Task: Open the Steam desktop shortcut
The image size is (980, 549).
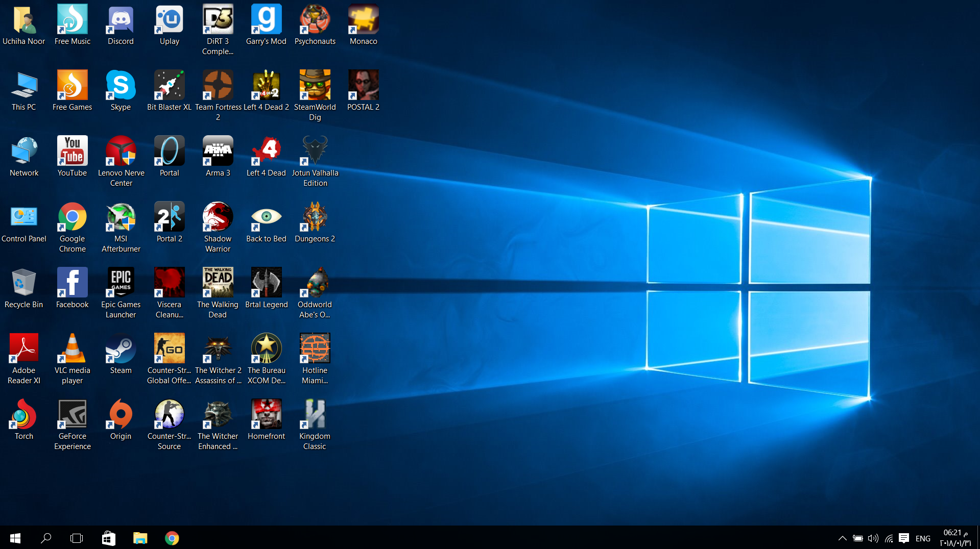Action: coord(121,348)
